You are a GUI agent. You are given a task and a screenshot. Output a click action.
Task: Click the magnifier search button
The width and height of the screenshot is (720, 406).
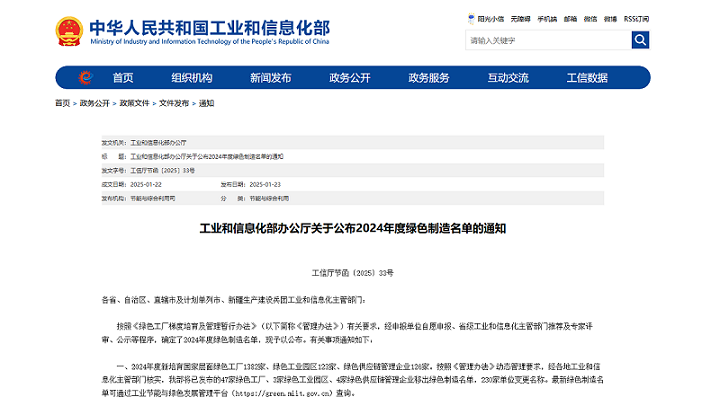coord(640,40)
